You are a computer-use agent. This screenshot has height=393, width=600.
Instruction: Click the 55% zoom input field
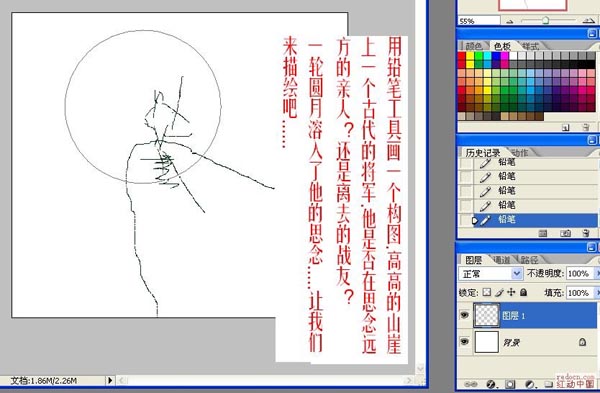(x=479, y=21)
